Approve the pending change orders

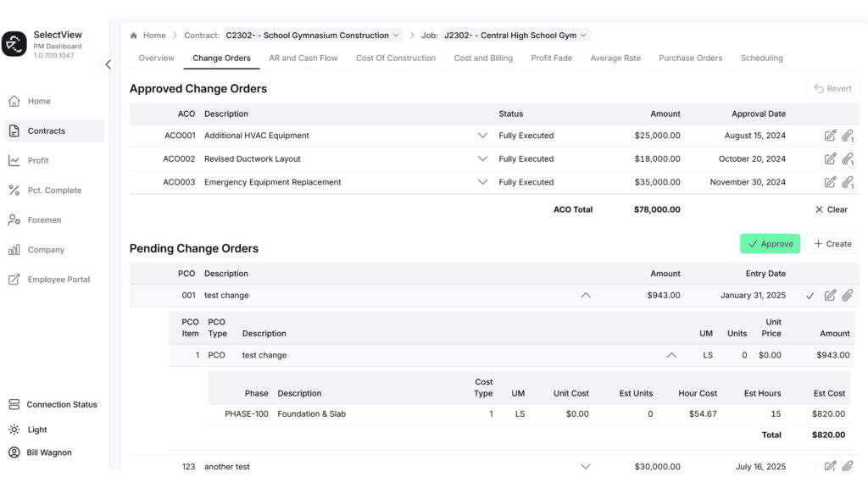click(x=770, y=243)
